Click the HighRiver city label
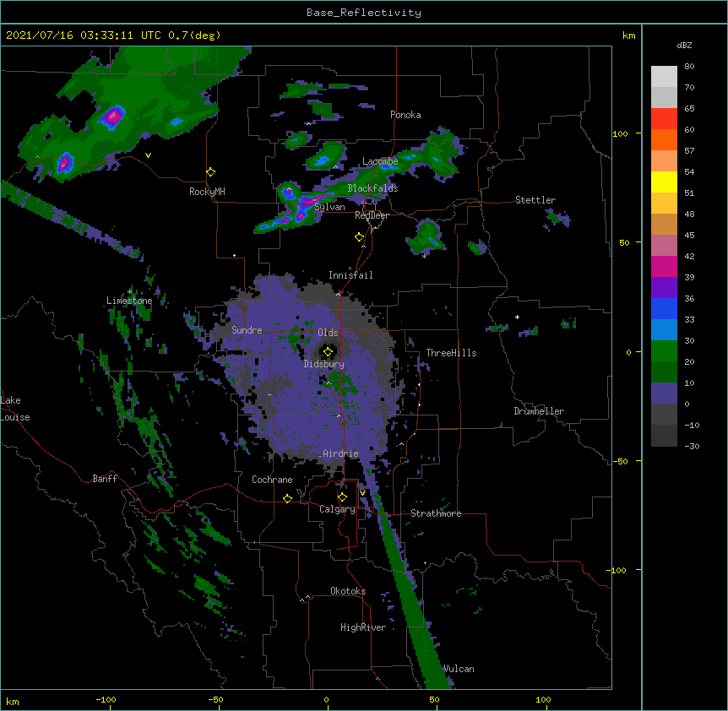 [x=362, y=627]
